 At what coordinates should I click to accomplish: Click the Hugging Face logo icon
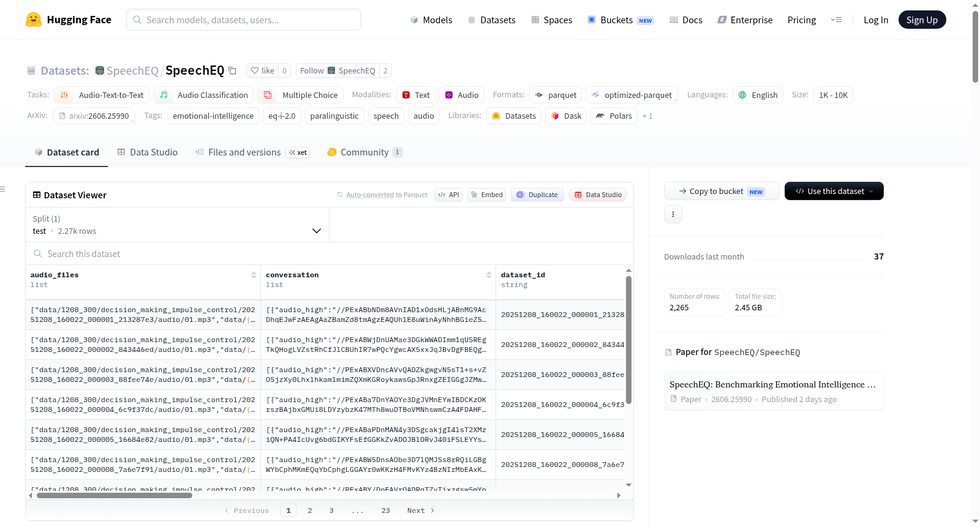coord(34,20)
